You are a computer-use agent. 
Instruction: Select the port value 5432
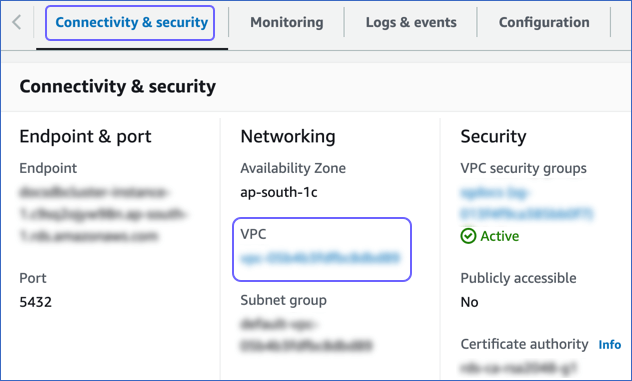tap(35, 302)
